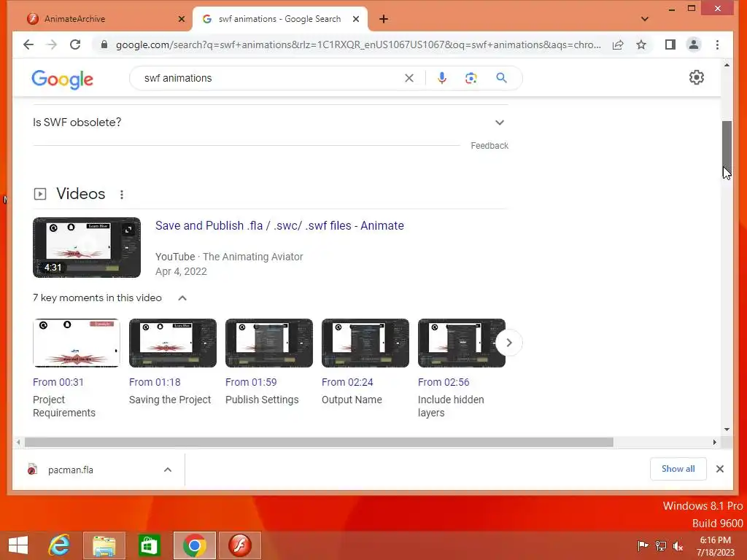Viewport: 747px width, 560px height.
Task: Jump to From 02:56 hidden layers
Action: coord(444,382)
